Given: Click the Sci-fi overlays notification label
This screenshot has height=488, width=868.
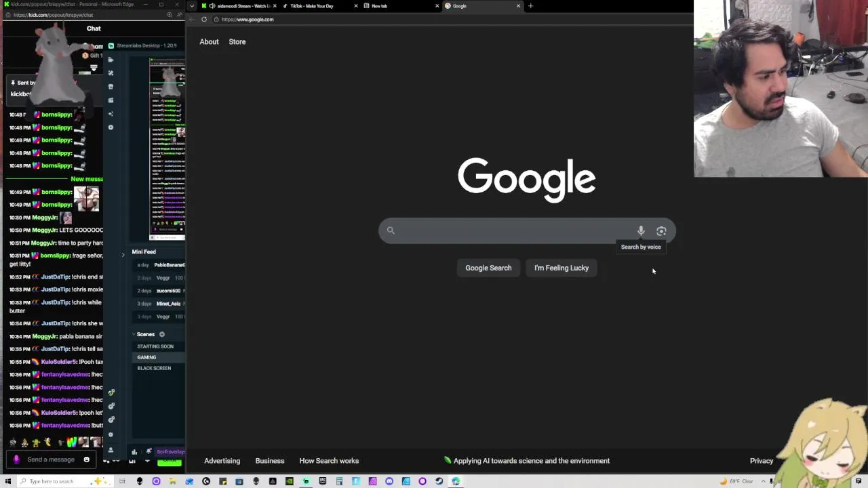Looking at the screenshot, I should [170, 452].
